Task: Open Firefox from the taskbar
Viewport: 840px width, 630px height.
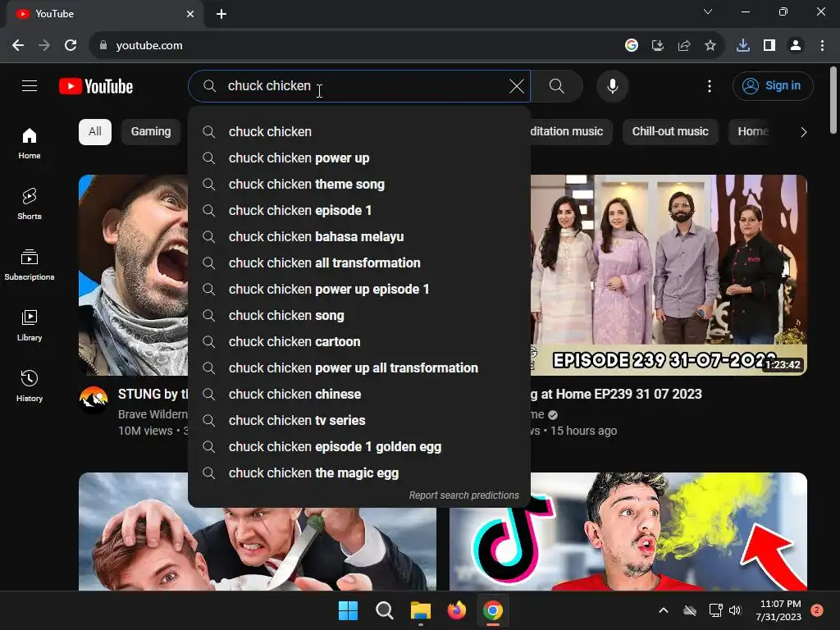Action: (456, 610)
